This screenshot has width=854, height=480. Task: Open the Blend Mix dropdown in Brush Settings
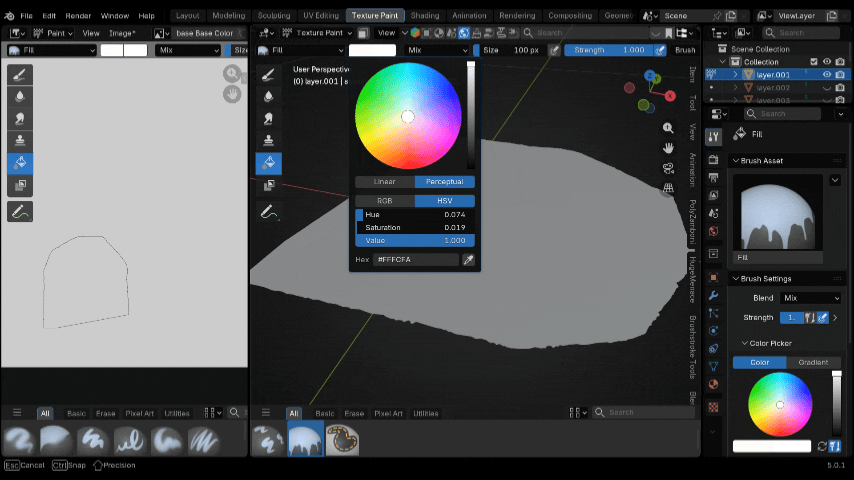click(811, 298)
